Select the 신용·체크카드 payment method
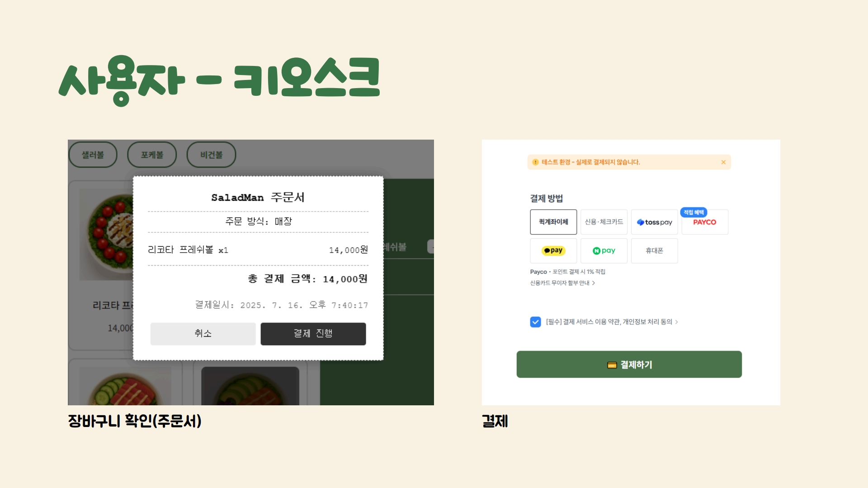Image resolution: width=868 pixels, height=488 pixels. click(604, 222)
